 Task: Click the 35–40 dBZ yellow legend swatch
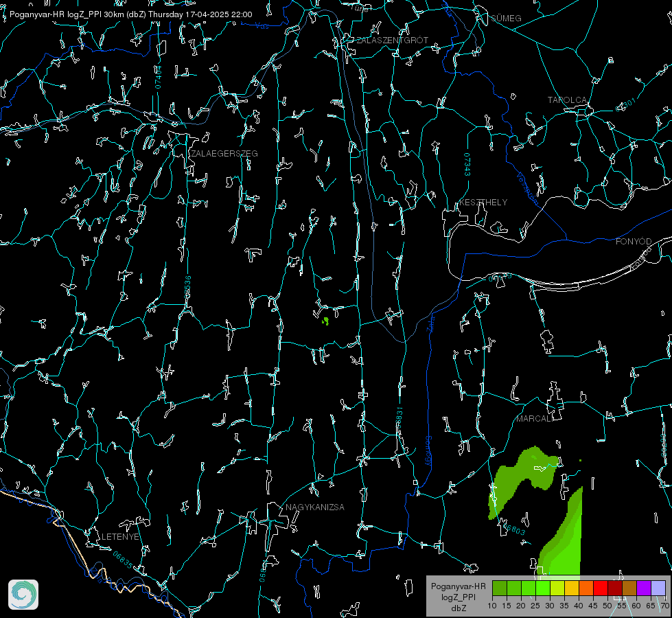[572, 588]
